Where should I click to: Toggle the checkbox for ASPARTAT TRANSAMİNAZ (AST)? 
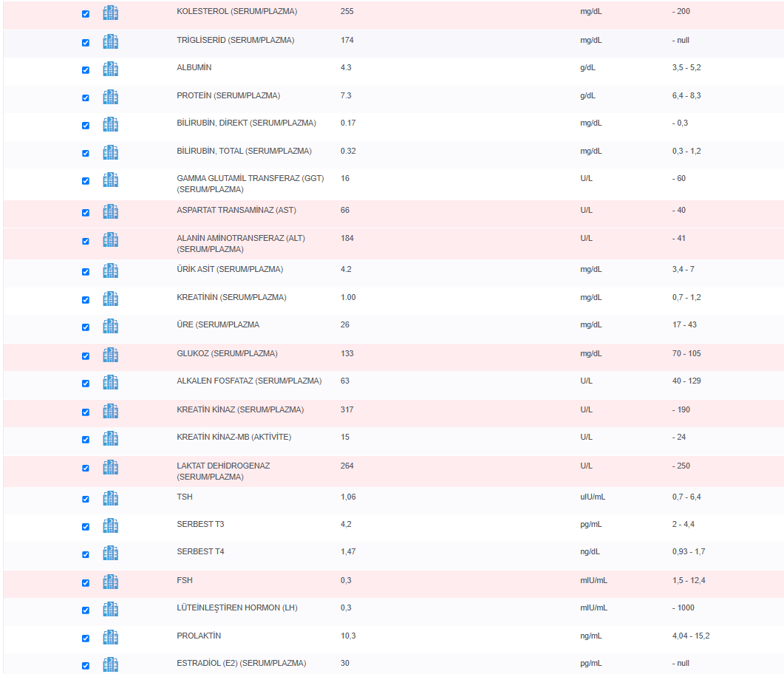[86, 213]
